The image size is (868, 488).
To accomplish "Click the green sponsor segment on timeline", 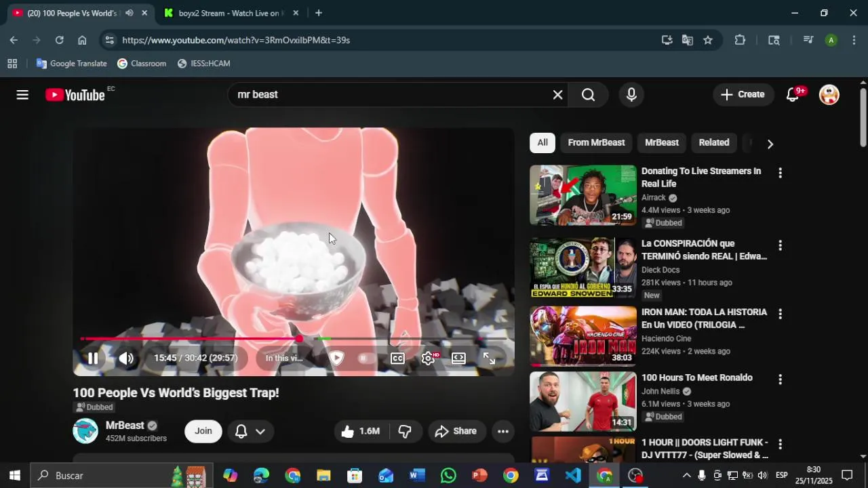I will (324, 338).
